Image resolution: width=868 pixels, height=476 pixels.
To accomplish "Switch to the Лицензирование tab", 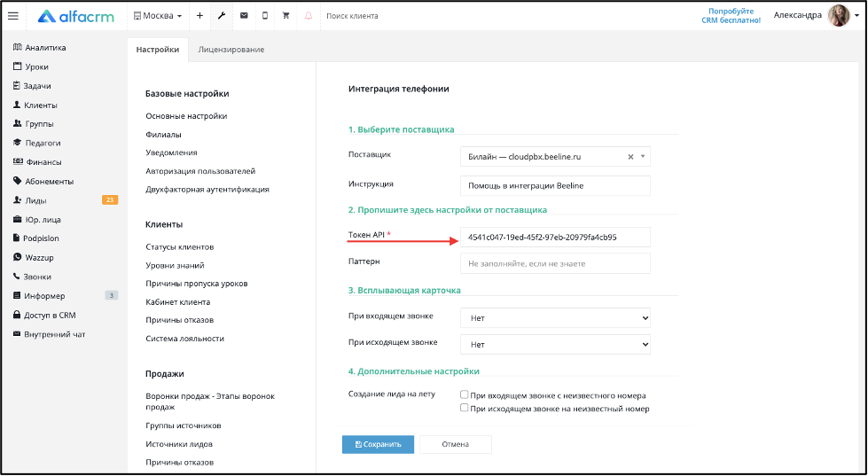I will coord(231,50).
